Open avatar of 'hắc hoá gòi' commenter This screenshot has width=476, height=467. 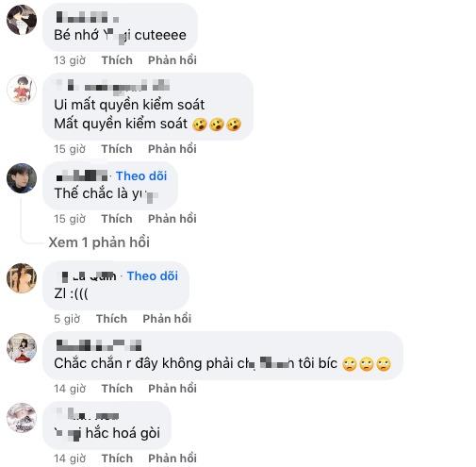click(22, 418)
